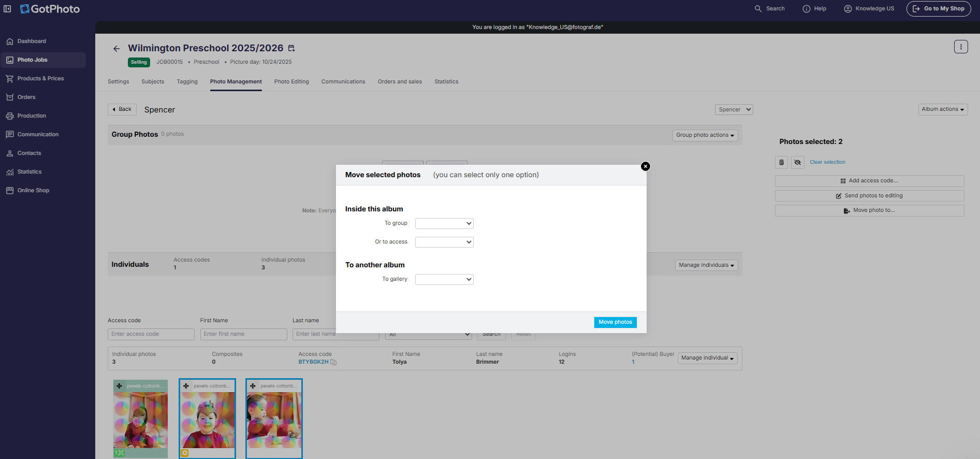Switch to the Photo Editing tab
Image resolution: width=980 pixels, height=459 pixels.
tap(291, 82)
